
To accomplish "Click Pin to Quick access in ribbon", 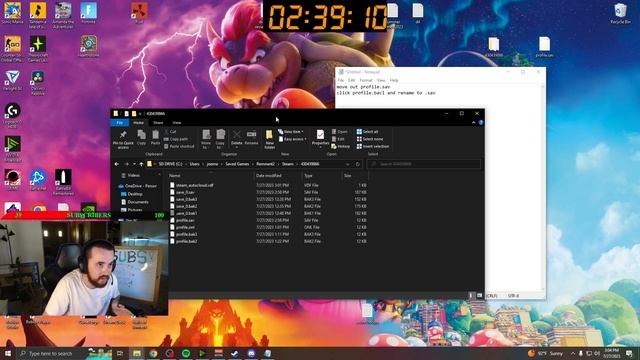I will [x=123, y=139].
